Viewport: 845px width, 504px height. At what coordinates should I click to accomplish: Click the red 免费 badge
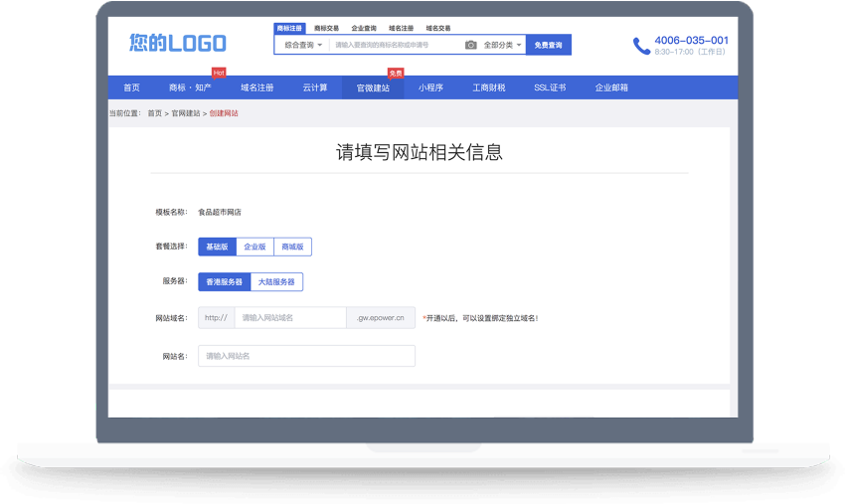click(x=396, y=73)
